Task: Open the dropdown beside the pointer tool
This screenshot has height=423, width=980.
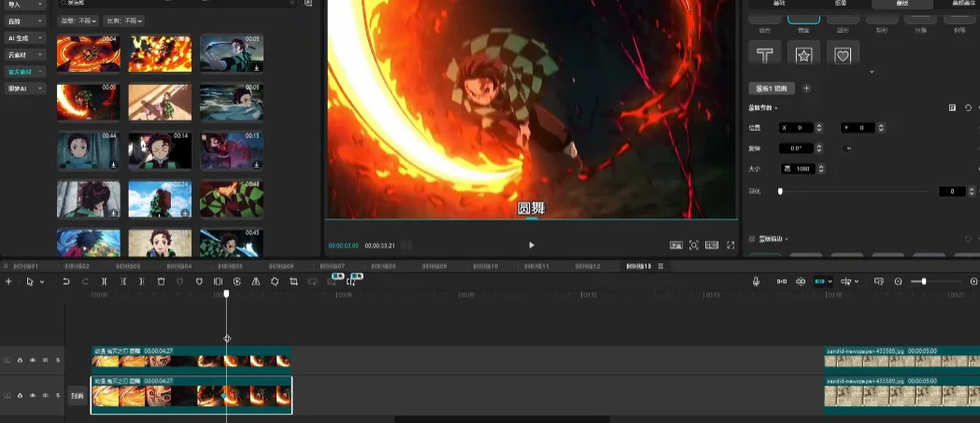Action: point(42,282)
